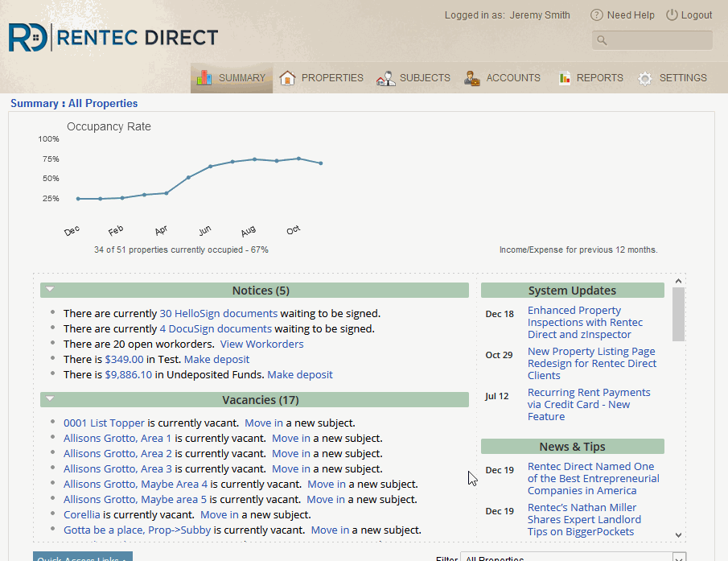
Task: Collapse the Vacancies section arrow
Action: coord(50,398)
